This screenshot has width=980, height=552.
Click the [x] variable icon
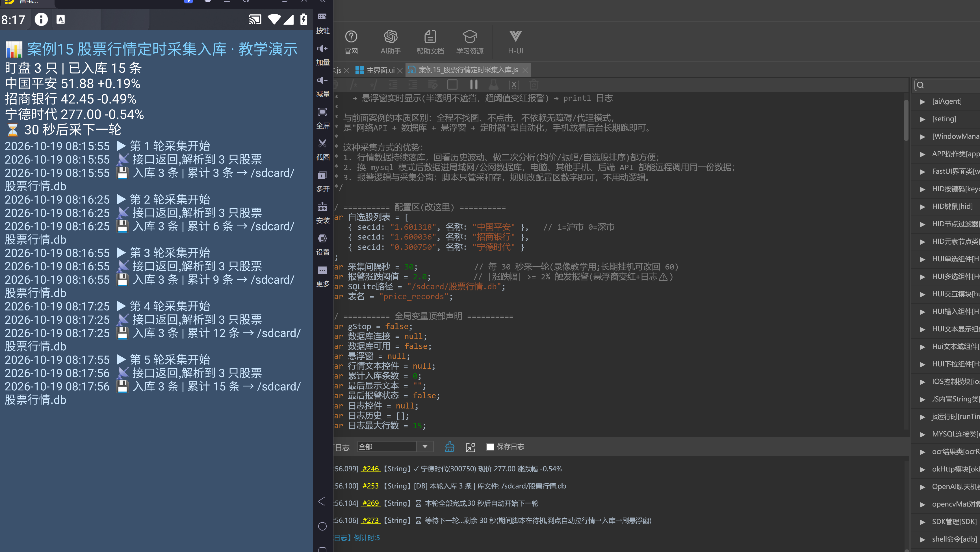tap(513, 84)
